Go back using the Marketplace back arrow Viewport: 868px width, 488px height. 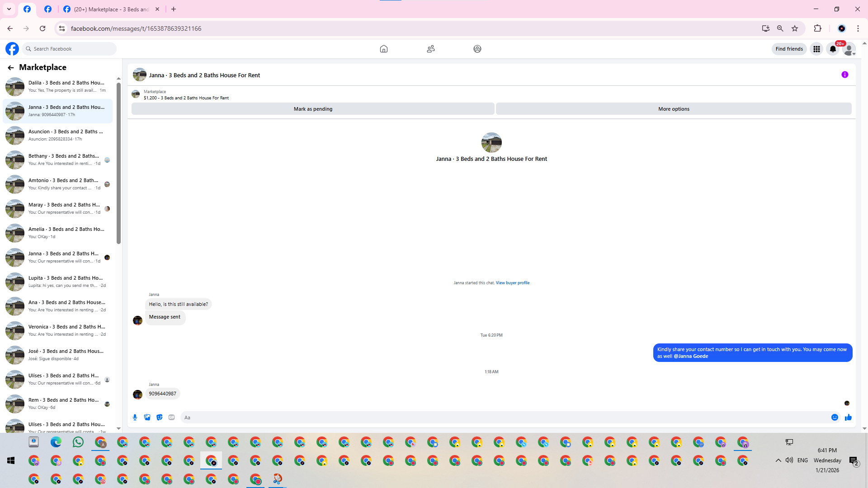pyautogui.click(x=10, y=68)
